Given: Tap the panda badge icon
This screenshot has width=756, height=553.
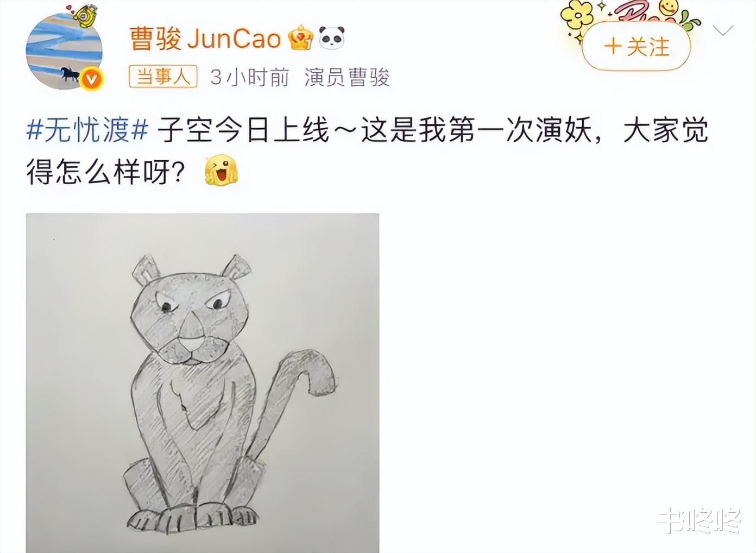Looking at the screenshot, I should point(332,39).
